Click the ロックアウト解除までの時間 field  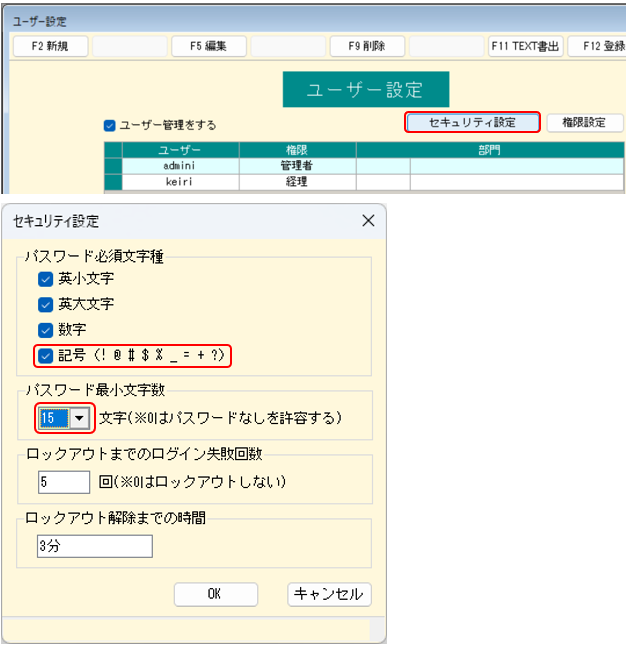(x=94, y=546)
